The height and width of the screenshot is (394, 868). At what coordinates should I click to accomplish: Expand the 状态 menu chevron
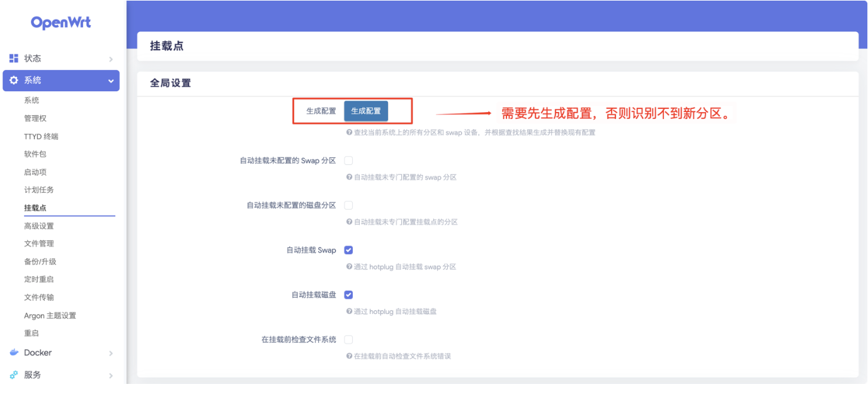111,59
